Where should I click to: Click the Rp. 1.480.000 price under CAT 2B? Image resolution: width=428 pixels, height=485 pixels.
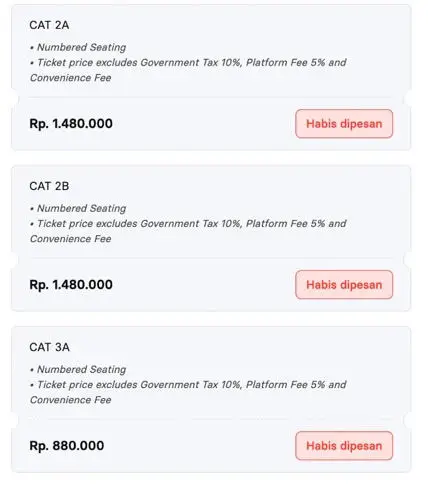coord(71,285)
